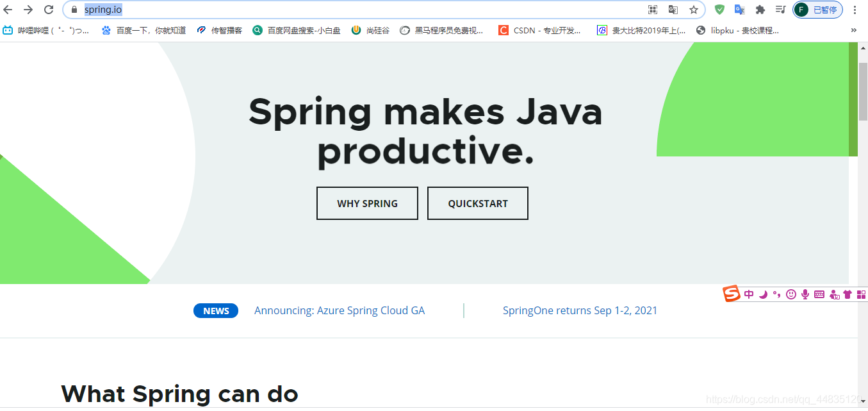Open the 2019年上 bookmark

click(641, 30)
